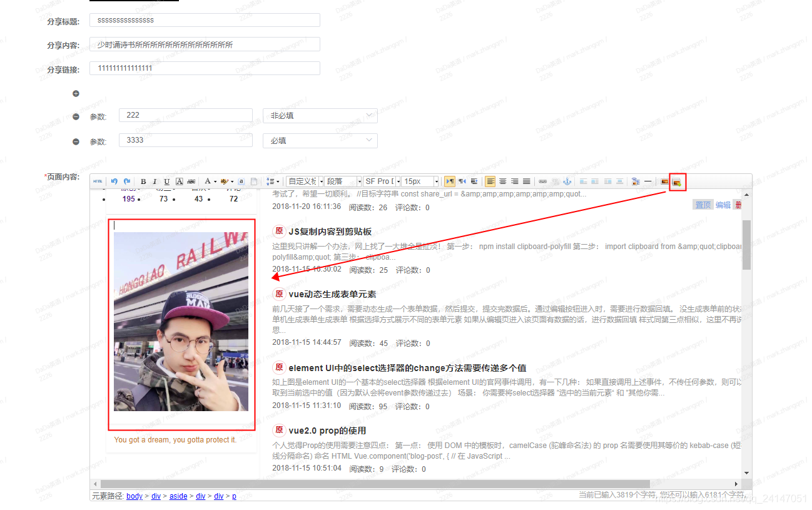Toggle HTML source view in editor
The height and width of the screenshot is (510, 812).
point(98,181)
